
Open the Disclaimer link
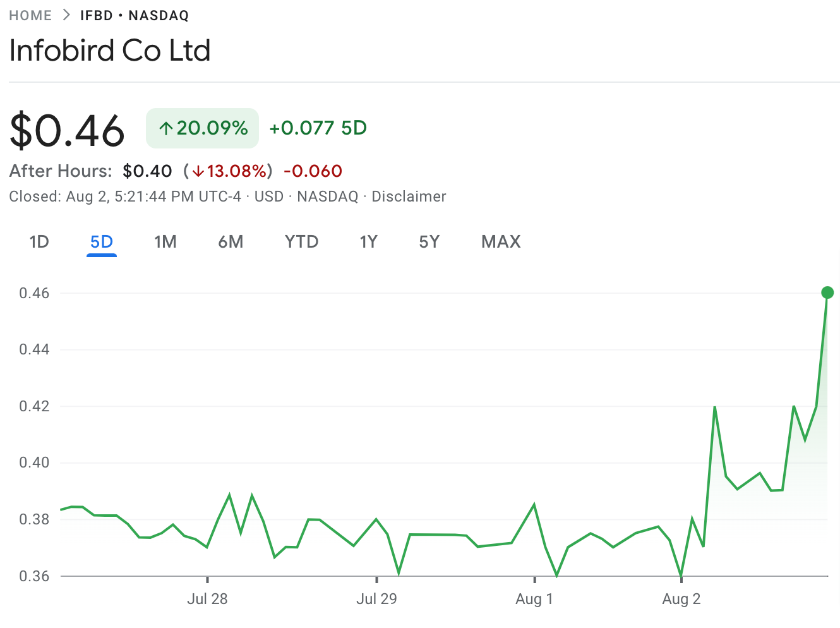[409, 196]
